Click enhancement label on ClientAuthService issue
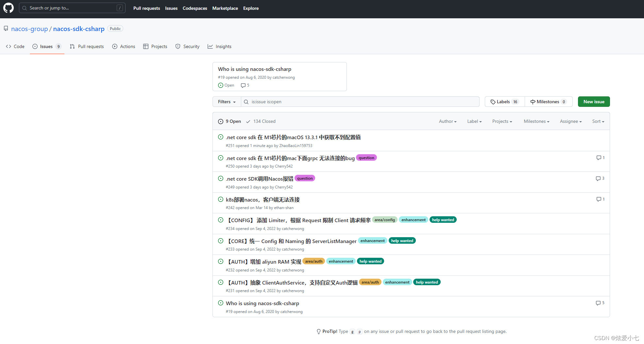This screenshot has width=644, height=344. point(397,282)
